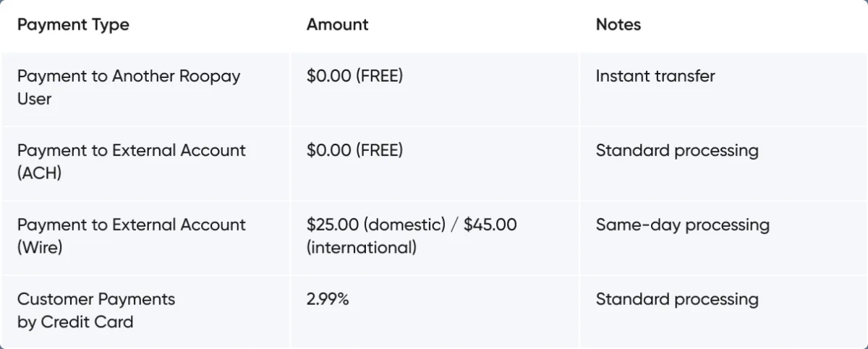The height and width of the screenshot is (349, 868).
Task: Select the Same-day processing note
Action: [x=682, y=225]
